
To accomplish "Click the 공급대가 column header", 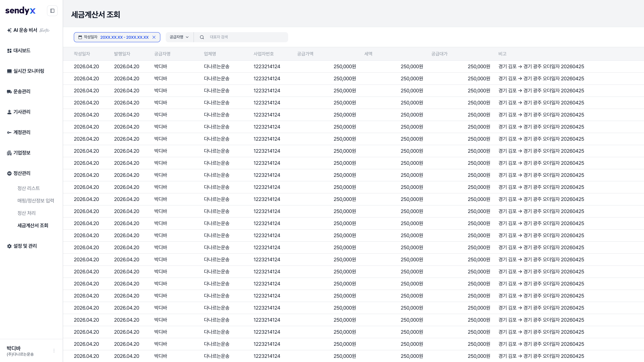I will 439,54.
